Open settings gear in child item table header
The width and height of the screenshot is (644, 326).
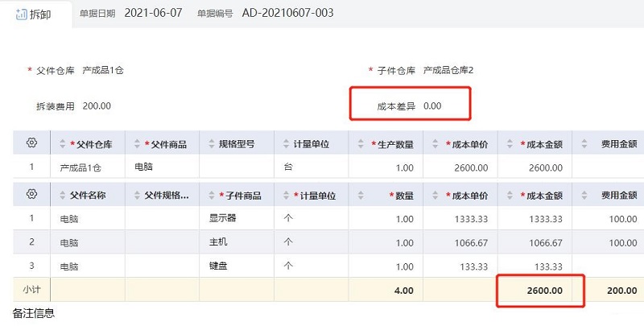(x=31, y=194)
